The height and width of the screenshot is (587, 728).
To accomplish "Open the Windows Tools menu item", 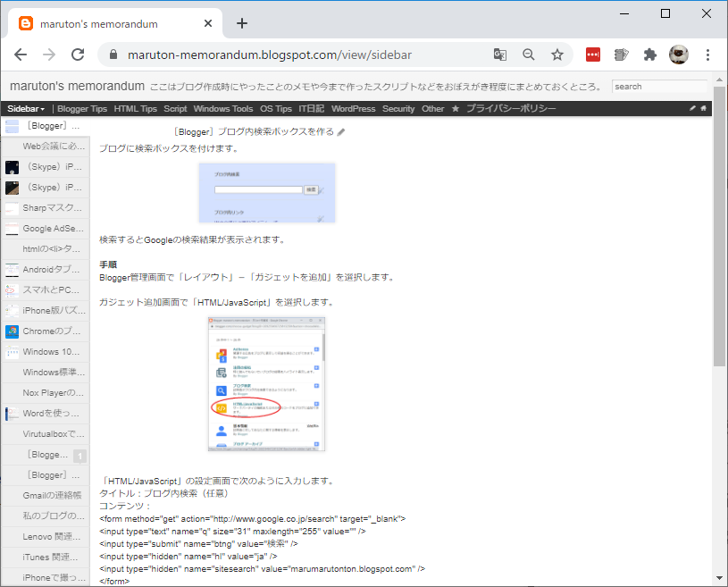I will pyautogui.click(x=223, y=109).
